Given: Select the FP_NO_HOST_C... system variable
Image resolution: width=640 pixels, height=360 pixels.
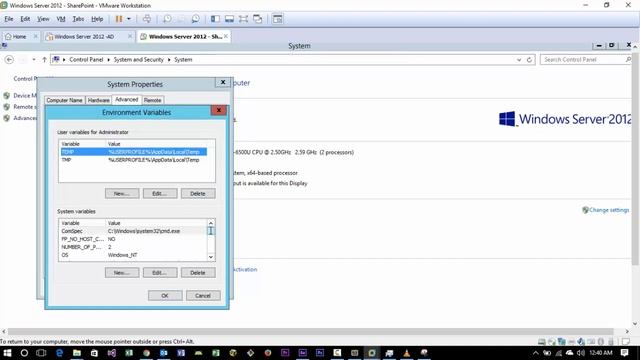Looking at the screenshot, I should click(x=133, y=239).
